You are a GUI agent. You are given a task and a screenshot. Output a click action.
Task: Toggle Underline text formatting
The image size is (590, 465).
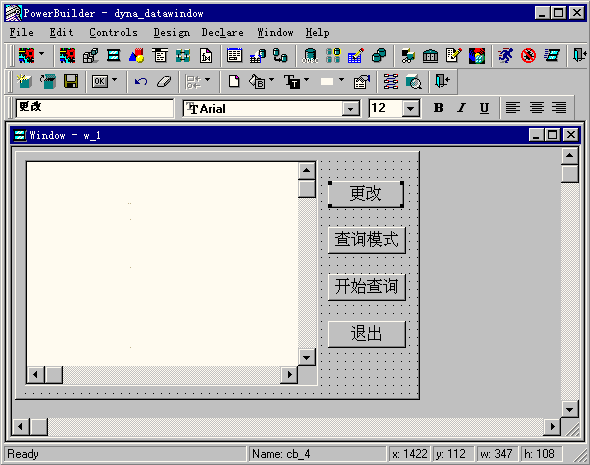484,108
